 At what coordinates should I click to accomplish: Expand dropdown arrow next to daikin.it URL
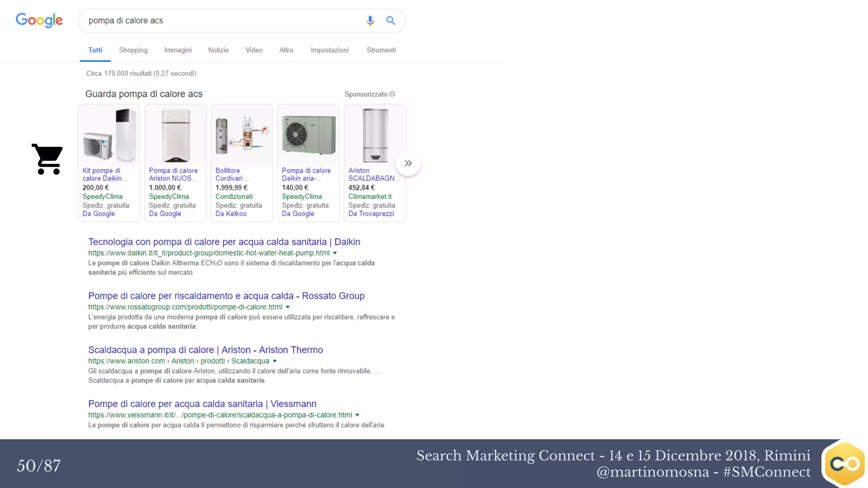[x=335, y=253]
